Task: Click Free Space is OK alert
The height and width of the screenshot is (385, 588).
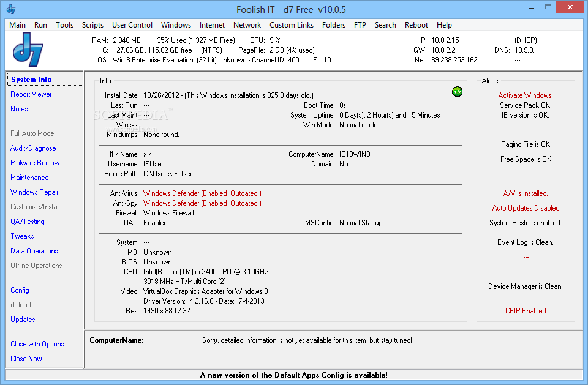Action: point(526,159)
